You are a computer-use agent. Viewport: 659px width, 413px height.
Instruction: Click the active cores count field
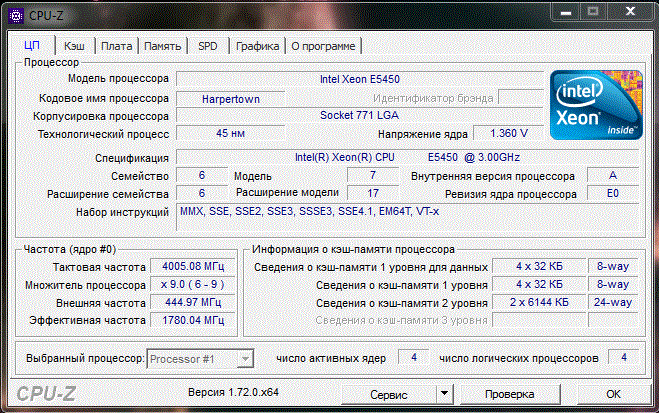coord(414,358)
